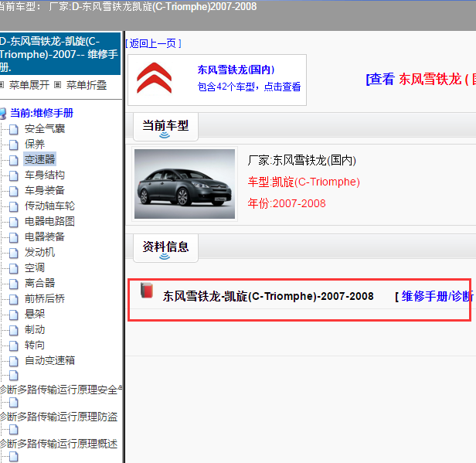This screenshot has height=463, width=476.
Task: Open the 自动变速箱 section
Action: pos(49,360)
